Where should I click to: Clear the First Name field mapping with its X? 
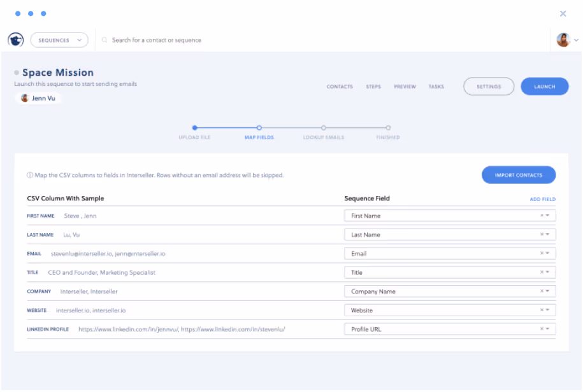pyautogui.click(x=540, y=215)
